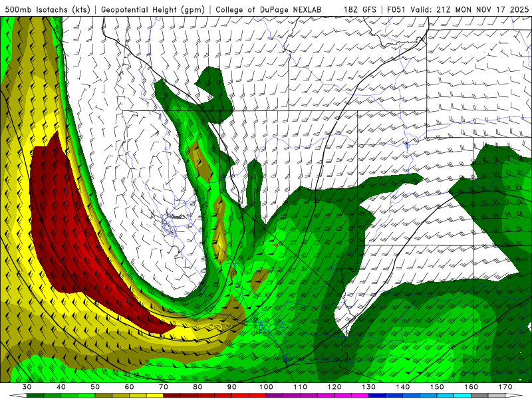This screenshot has width=532, height=399.
Task: Click the legend value 170
Action: pyautogui.click(x=505, y=387)
